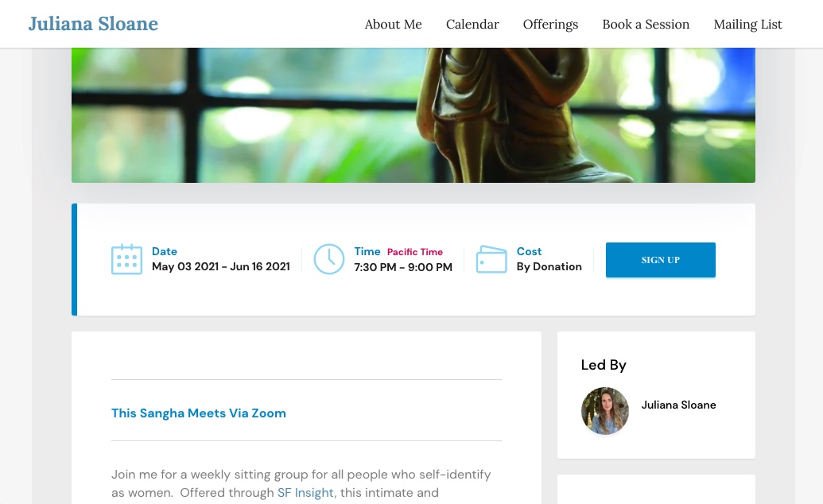Open the About Me page
Image resolution: width=823 pixels, height=504 pixels.
393,24
